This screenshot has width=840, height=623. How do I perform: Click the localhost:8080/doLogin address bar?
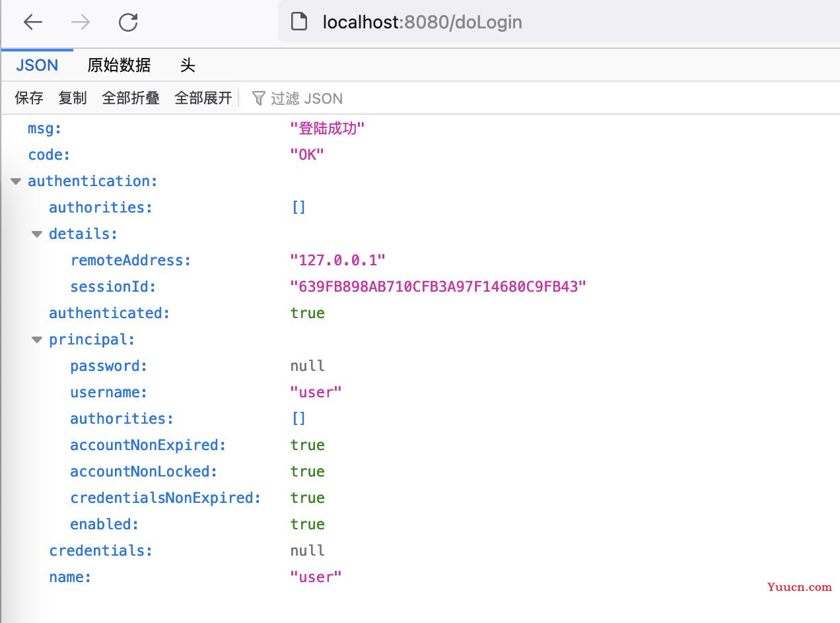(559, 22)
